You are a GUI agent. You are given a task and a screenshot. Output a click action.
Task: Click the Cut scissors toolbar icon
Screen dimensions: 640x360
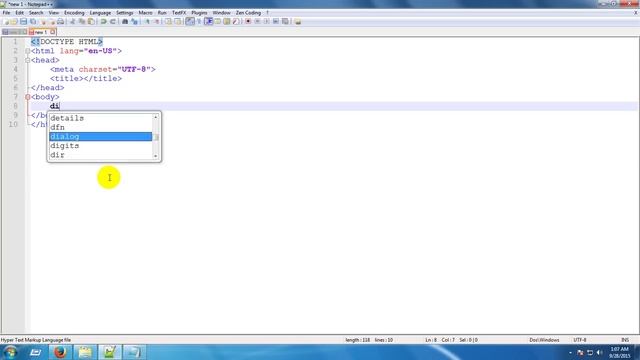[72, 21]
